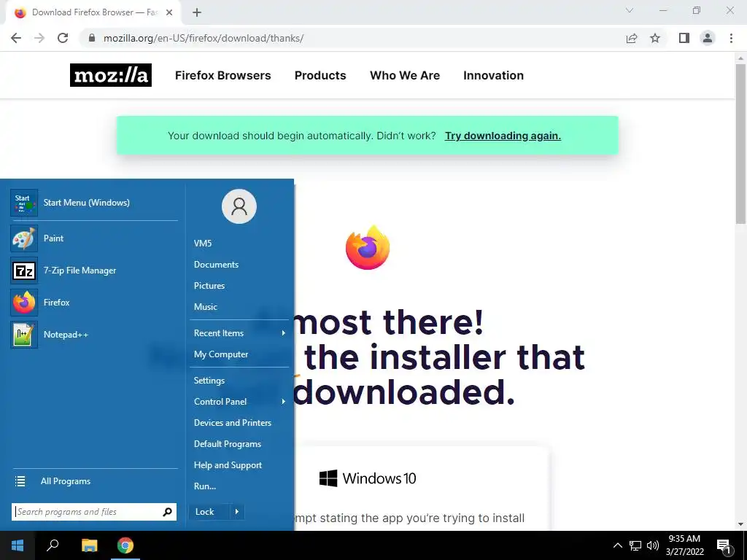Click Windows Start button on taskbar
The image size is (747, 560).
[18, 545]
